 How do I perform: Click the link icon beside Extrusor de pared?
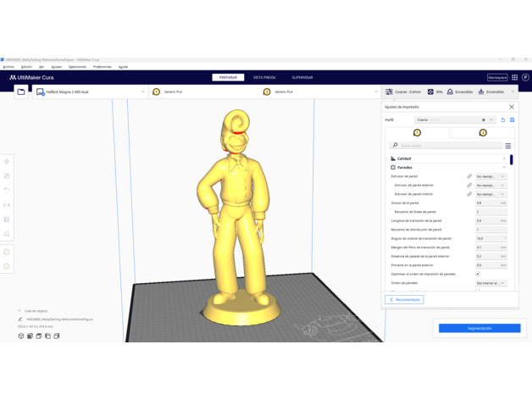469,176
